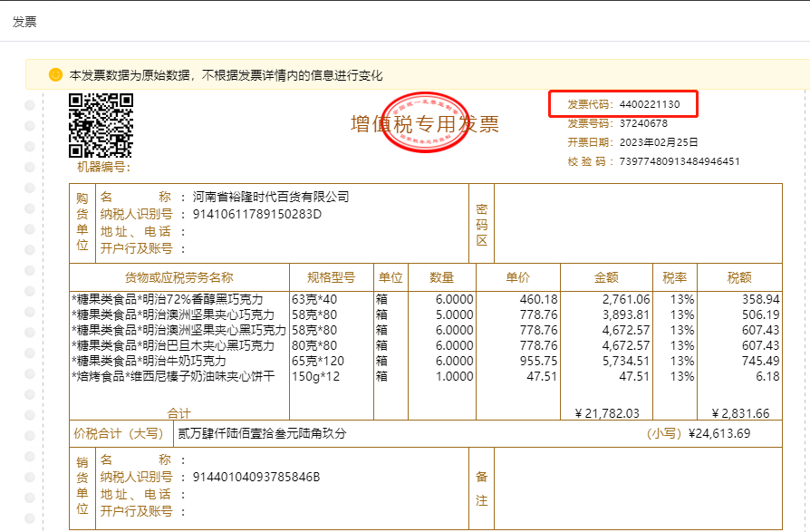
Task: Click the red official seal stamp
Action: click(x=425, y=122)
